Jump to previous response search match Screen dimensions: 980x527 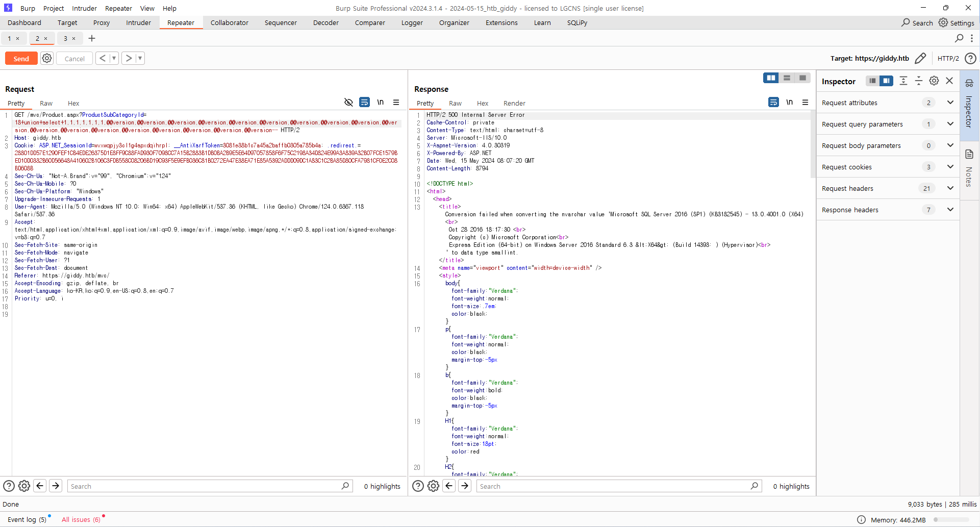[x=449, y=486]
